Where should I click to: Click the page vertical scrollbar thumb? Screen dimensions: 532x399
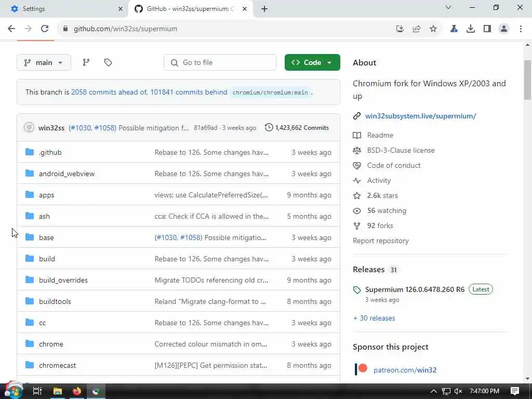click(527, 79)
